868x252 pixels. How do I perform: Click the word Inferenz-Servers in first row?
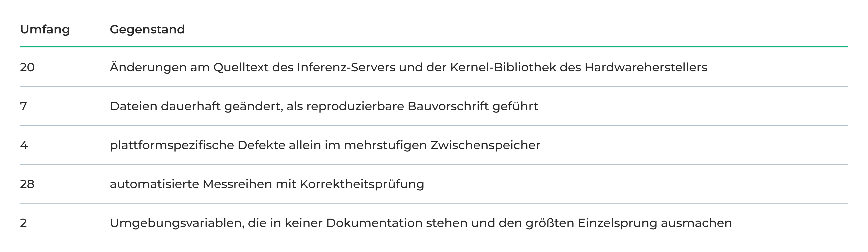pos(346,67)
